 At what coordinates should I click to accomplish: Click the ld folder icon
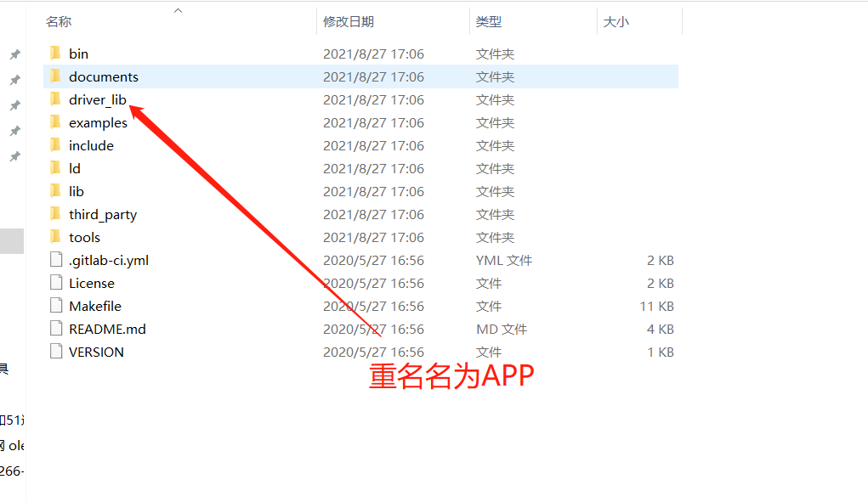coord(55,168)
